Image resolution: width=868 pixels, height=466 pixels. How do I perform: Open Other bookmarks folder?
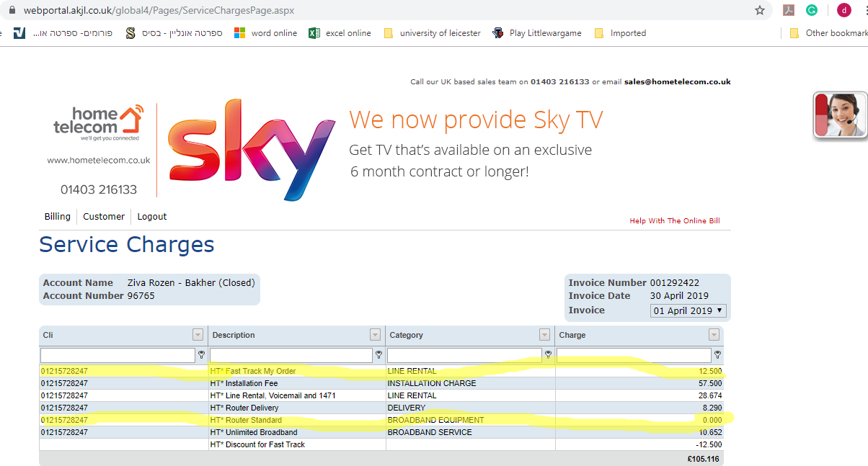coord(828,33)
